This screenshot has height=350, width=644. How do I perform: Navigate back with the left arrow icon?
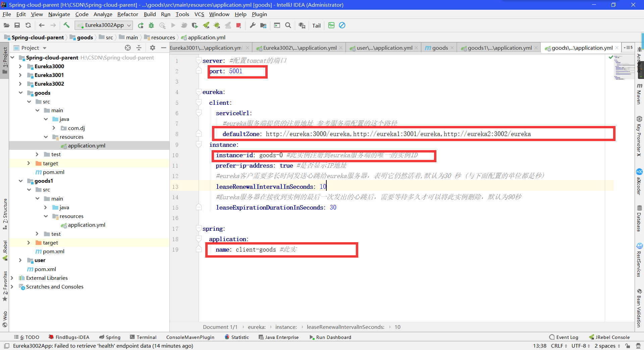[x=42, y=25]
